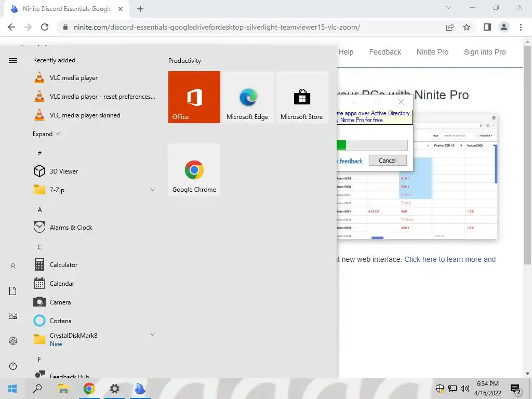Open the Help link on Ninite
This screenshot has width=532, height=399.
click(345, 52)
